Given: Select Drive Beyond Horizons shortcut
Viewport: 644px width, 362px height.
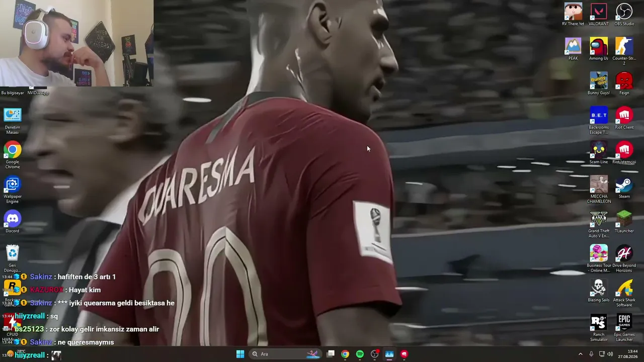Looking at the screenshot, I should 624,259.
